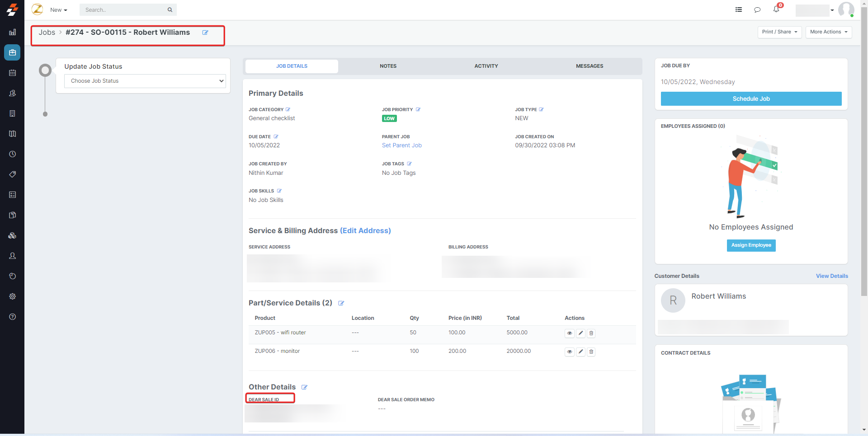Switch to the Notes tab
868x436 pixels.
(x=388, y=66)
